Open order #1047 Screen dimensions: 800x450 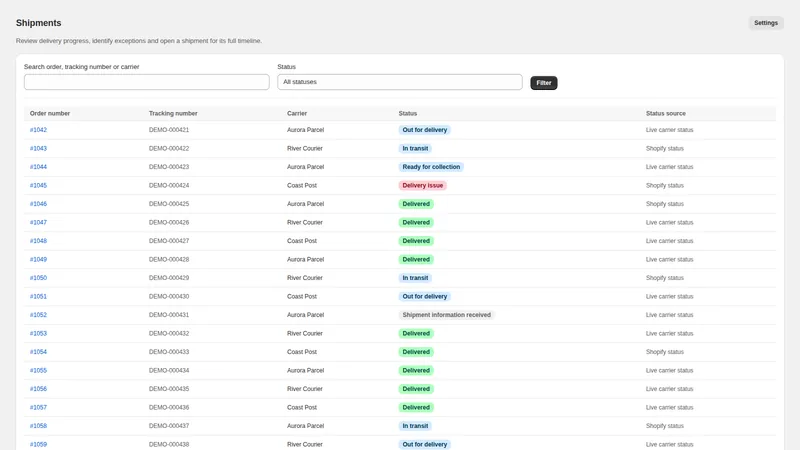tap(38, 222)
